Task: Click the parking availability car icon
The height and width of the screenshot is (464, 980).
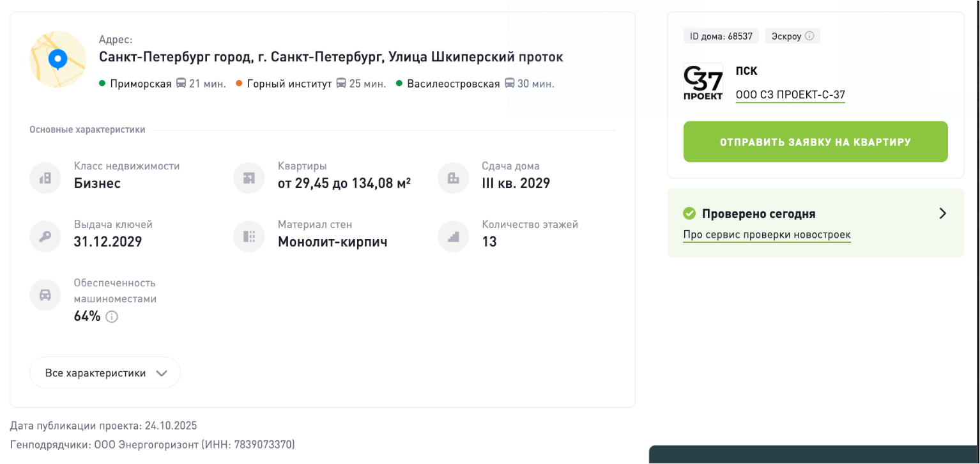Action: pyautogui.click(x=45, y=295)
